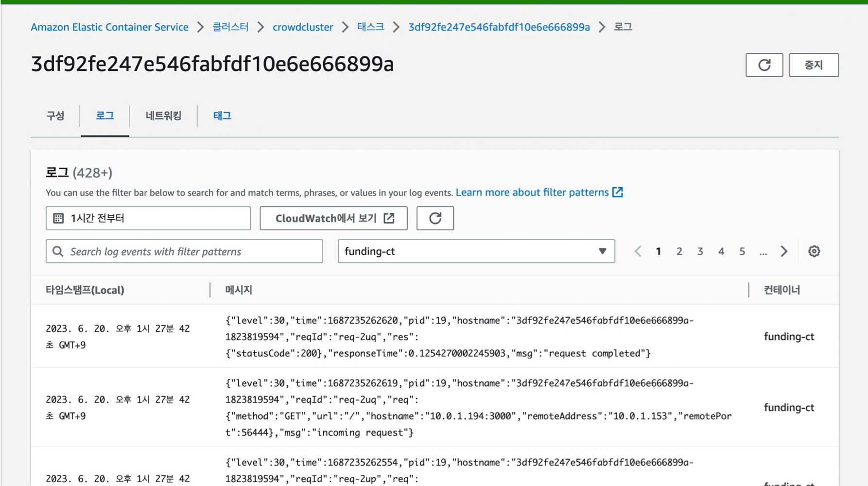
Task: Open Learn more about filter patterns link
Action: pos(532,192)
